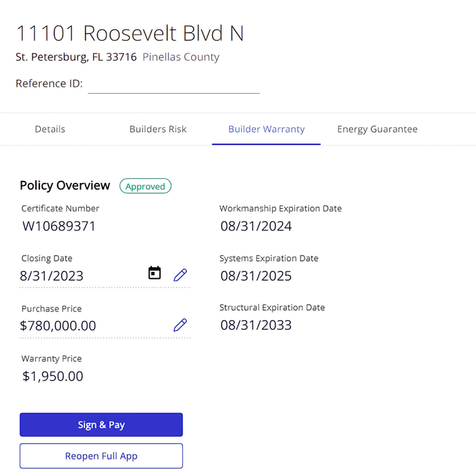Click the Reopen Full App button
The image size is (476, 476).
coord(101,456)
